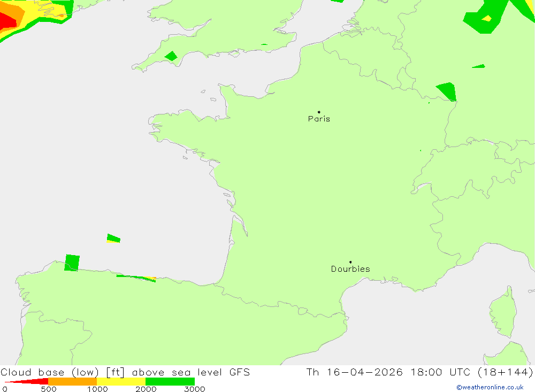Screen dimensions: 535x392
Task: Select the Dourbies location dot marker
Action: click(350, 262)
